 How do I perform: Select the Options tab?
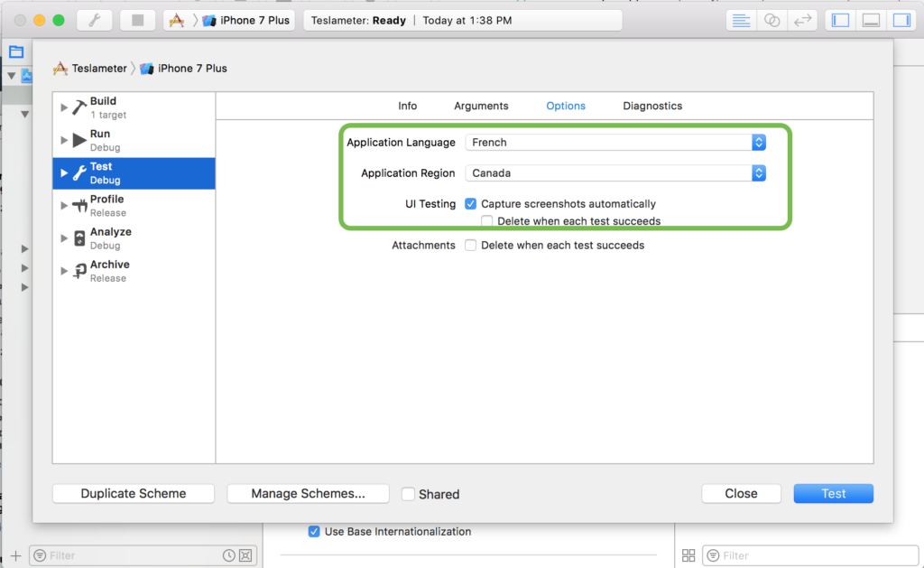566,107
